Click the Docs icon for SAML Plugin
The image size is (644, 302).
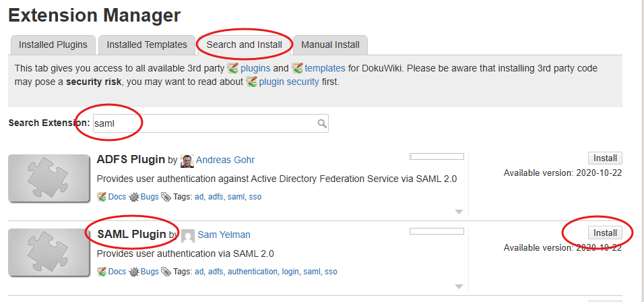[102, 272]
